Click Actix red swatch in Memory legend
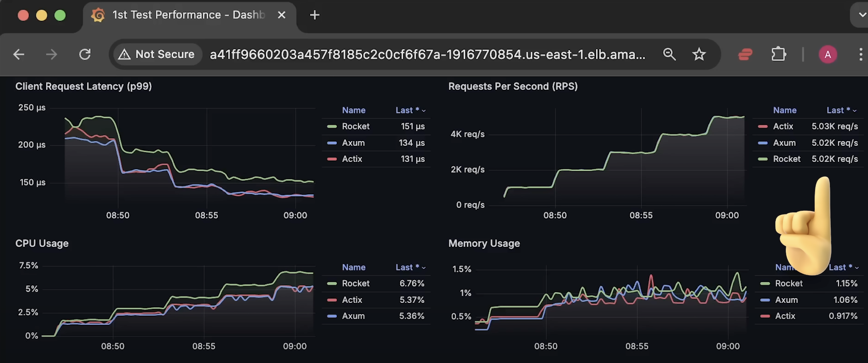 pyautogui.click(x=765, y=316)
